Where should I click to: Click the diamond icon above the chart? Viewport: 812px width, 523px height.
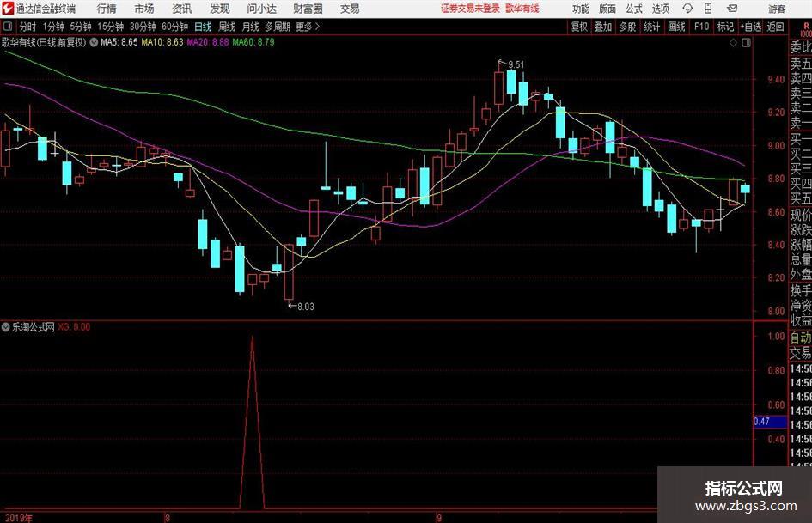click(x=733, y=43)
